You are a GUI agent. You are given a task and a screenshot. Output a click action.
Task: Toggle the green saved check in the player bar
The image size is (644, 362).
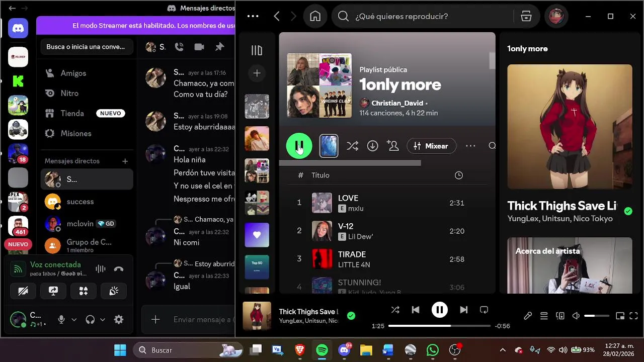[x=351, y=316]
